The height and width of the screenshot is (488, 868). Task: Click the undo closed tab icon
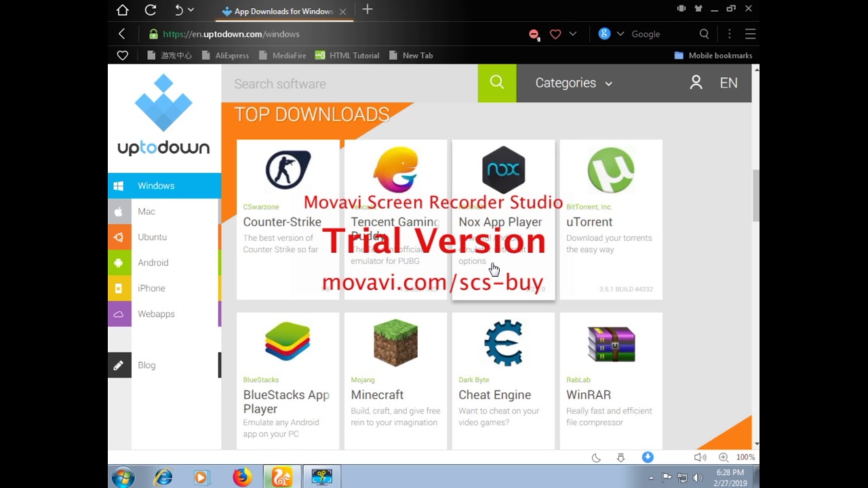click(179, 10)
